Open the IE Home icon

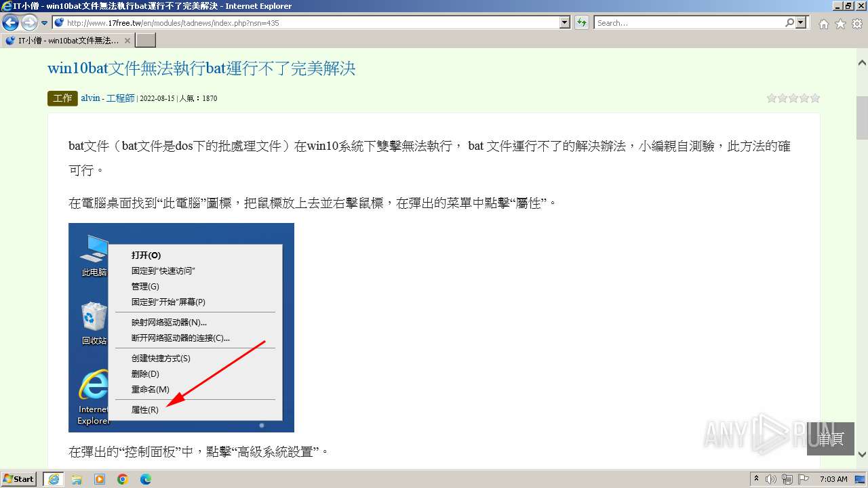(x=823, y=24)
